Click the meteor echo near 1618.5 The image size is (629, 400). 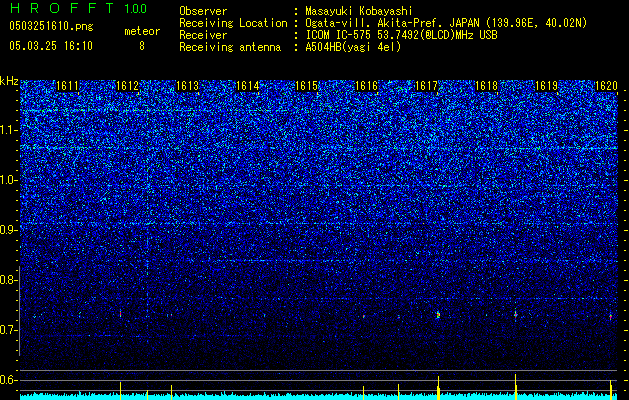[515, 315]
